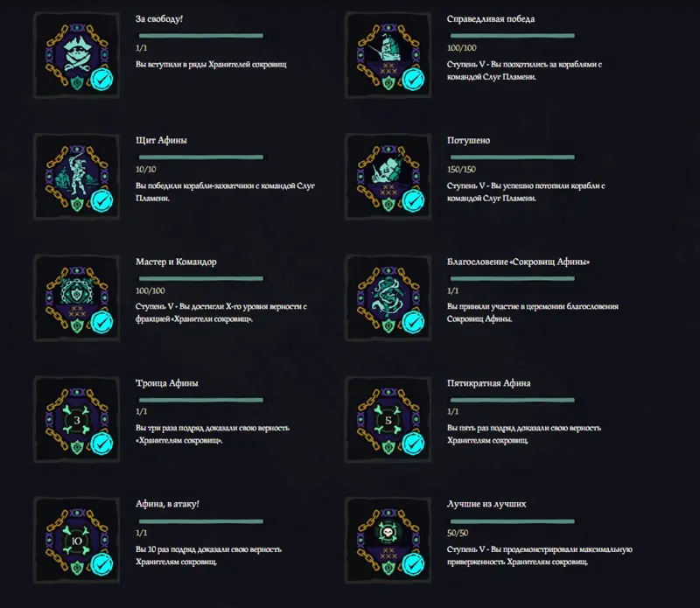The image size is (700, 608).
Task: Open the 'Щит Афины' pirate swordsman icon
Action: point(77,177)
